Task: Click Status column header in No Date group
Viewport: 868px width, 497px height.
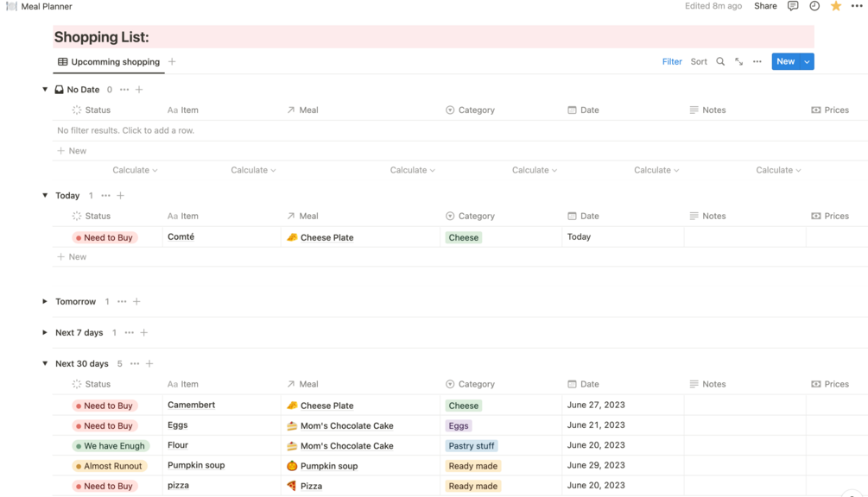Action: click(x=92, y=110)
